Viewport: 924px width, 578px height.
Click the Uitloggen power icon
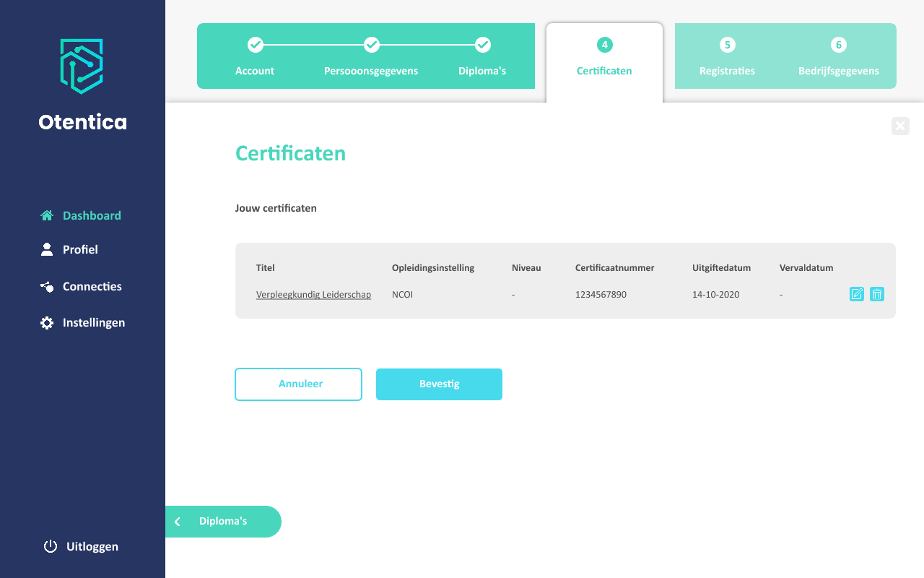click(x=51, y=546)
